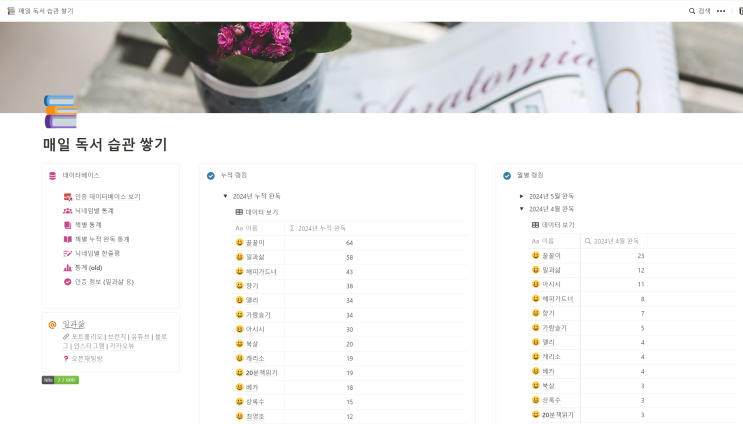743x424 pixels.
Task: Click the 인증 데이터베이스 보기 calendar icon
Action: 68,197
